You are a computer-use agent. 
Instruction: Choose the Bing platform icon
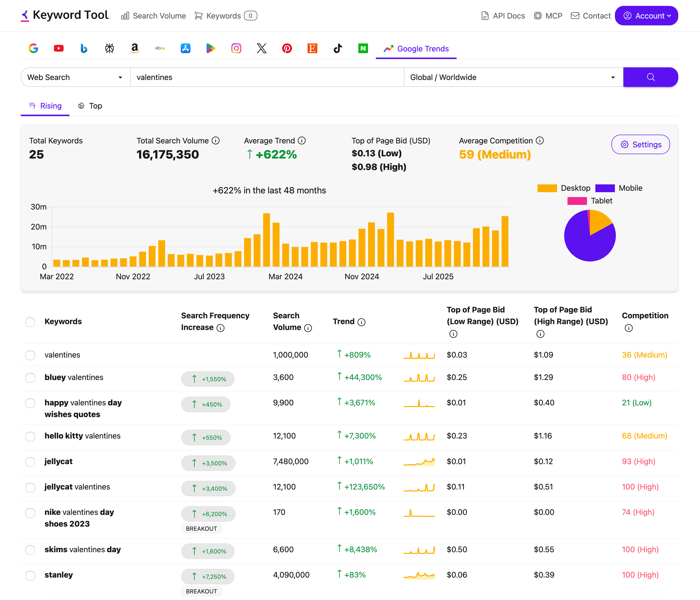84,48
